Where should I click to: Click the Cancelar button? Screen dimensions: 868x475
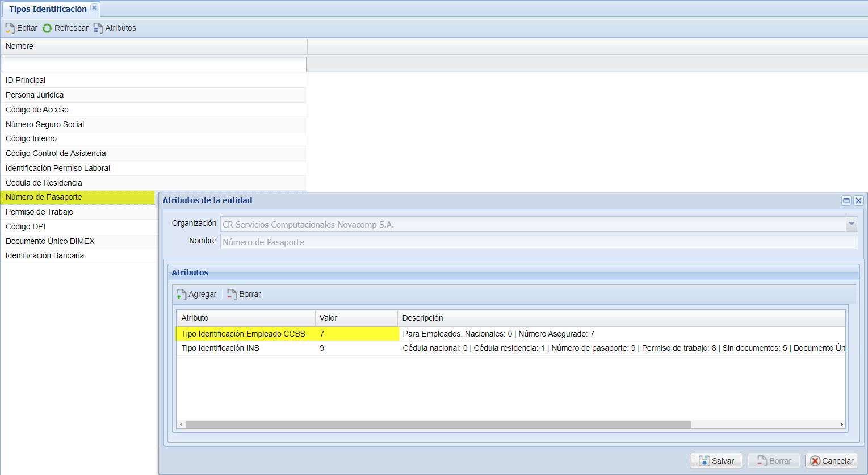point(832,461)
